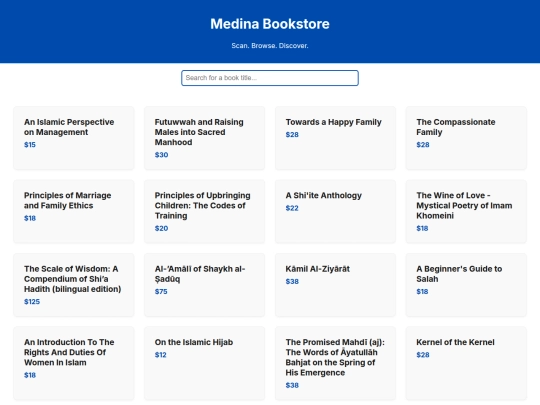The width and height of the screenshot is (540, 405).
Task: Open the Towards a Happy Family book
Action: coord(335,138)
